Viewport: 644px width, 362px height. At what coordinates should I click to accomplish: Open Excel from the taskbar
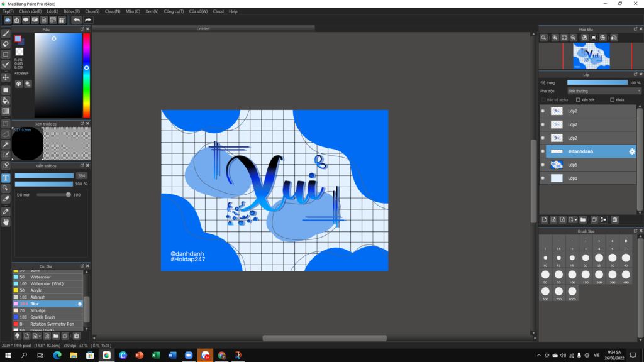pyautogui.click(x=156, y=355)
